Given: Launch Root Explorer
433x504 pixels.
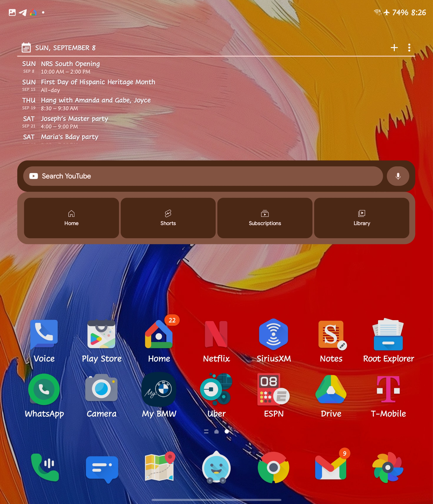Looking at the screenshot, I should point(388,334).
